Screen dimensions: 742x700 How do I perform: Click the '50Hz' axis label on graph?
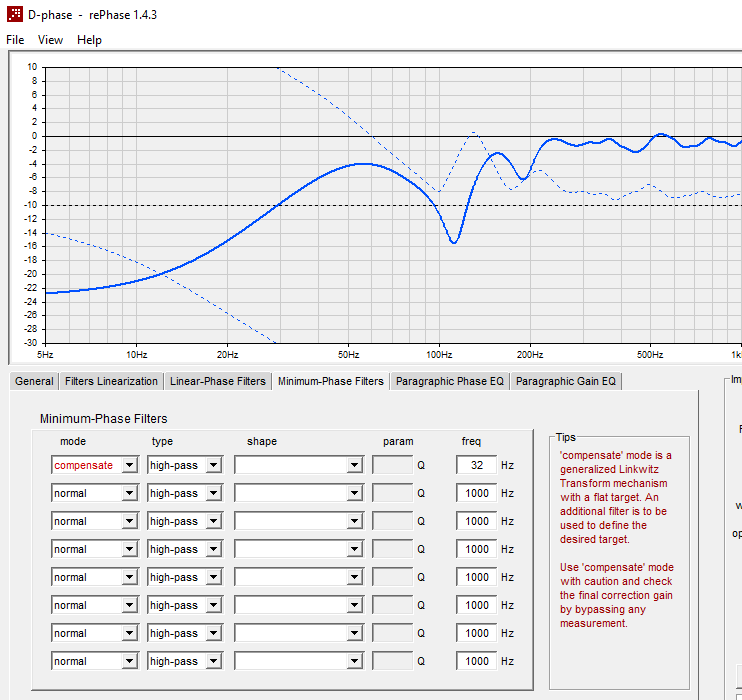point(348,354)
